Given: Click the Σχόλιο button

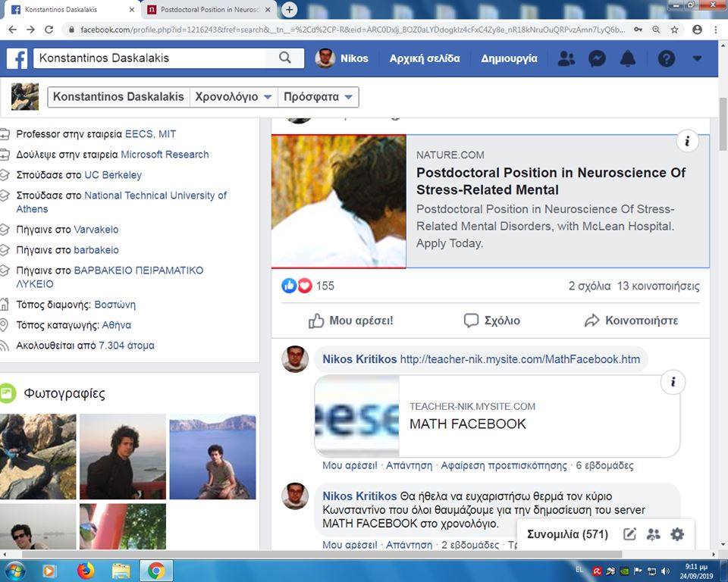Looking at the screenshot, I should coord(492,321).
